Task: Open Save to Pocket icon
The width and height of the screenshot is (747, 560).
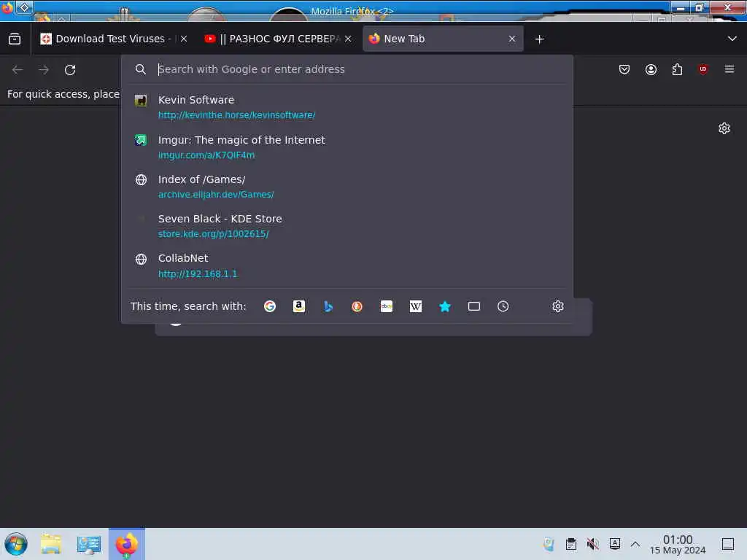Action: tap(624, 69)
